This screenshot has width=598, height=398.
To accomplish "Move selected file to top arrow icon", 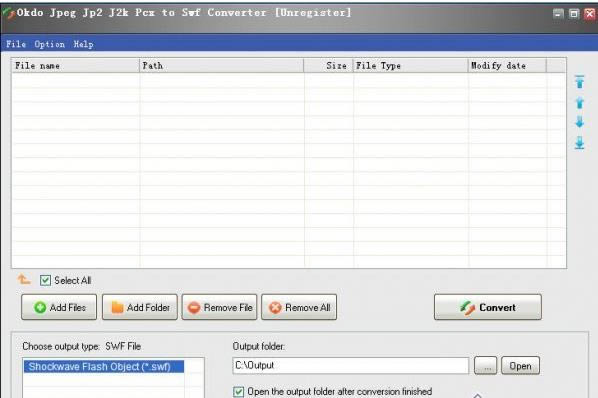I will [x=580, y=82].
